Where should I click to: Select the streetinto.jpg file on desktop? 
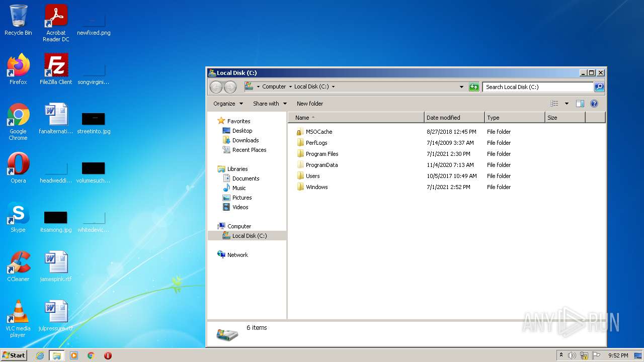pos(94,123)
